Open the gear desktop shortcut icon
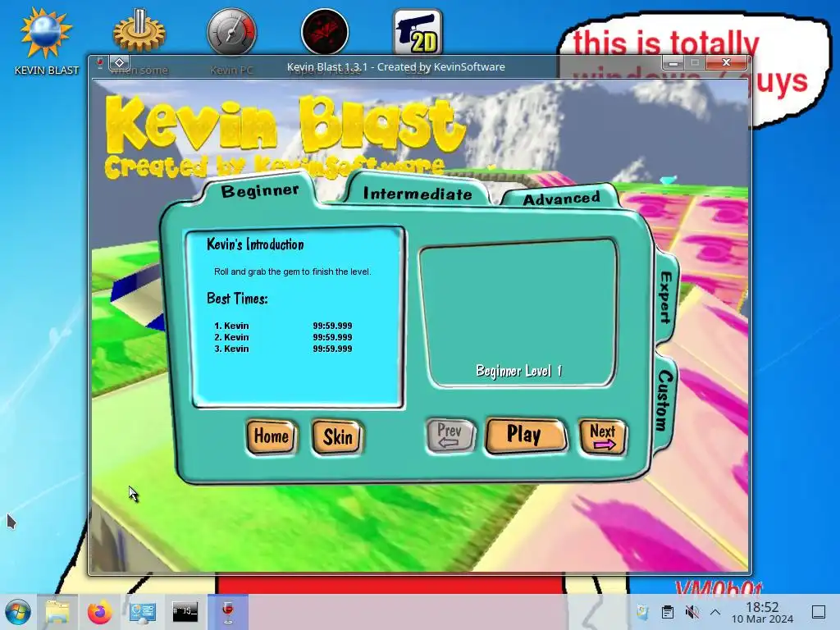Viewport: 840px width, 630px height. [x=139, y=32]
